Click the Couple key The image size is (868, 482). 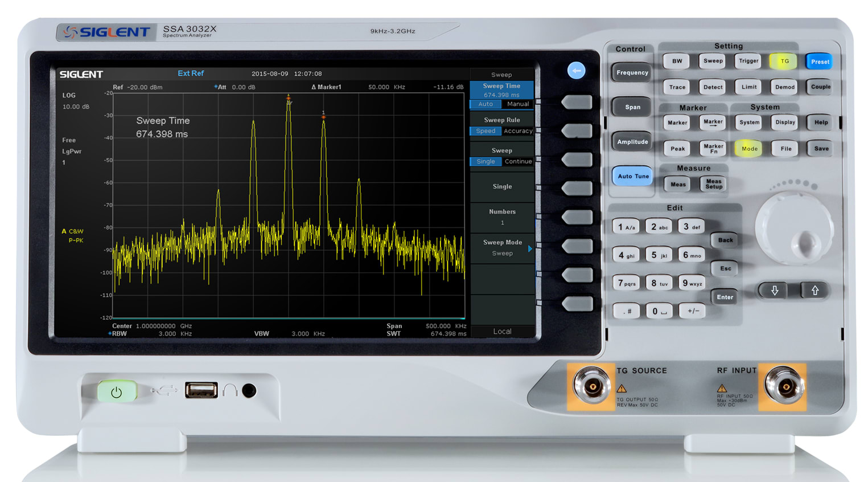820,87
